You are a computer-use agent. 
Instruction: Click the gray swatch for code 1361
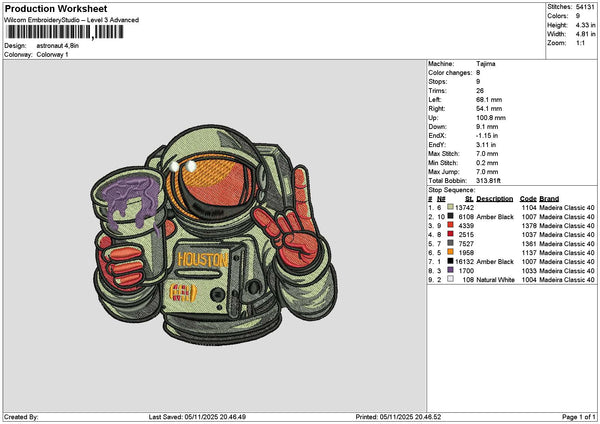(450, 243)
